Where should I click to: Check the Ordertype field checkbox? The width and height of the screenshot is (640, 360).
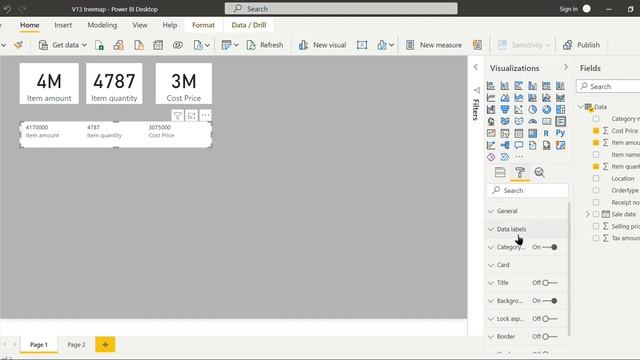pyautogui.click(x=596, y=190)
